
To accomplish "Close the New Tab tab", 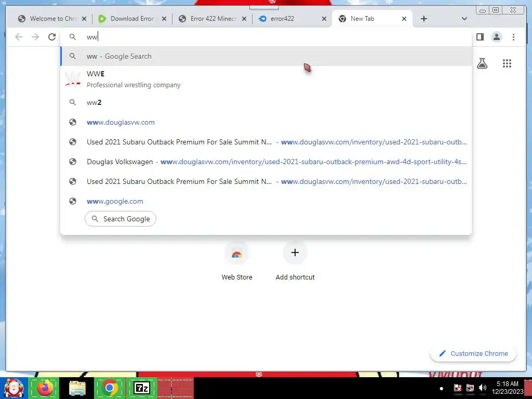I will (x=404, y=19).
